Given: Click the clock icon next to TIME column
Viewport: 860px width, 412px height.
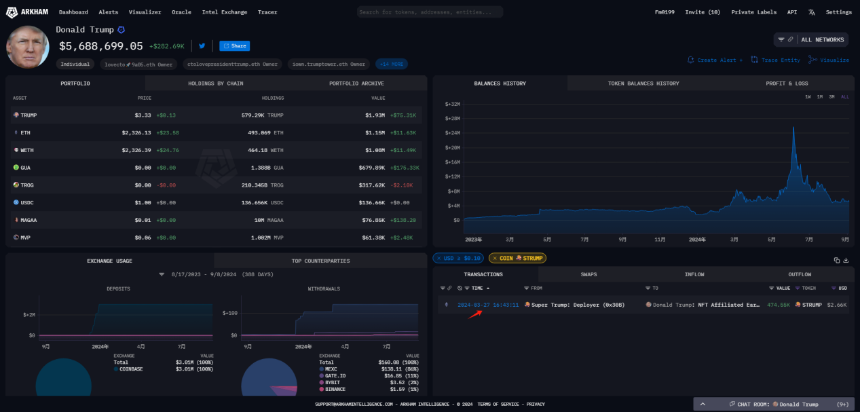Looking at the screenshot, I should [x=460, y=288].
